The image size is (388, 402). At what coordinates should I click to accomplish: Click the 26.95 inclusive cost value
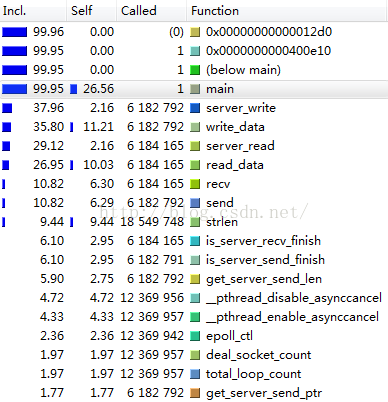click(48, 165)
